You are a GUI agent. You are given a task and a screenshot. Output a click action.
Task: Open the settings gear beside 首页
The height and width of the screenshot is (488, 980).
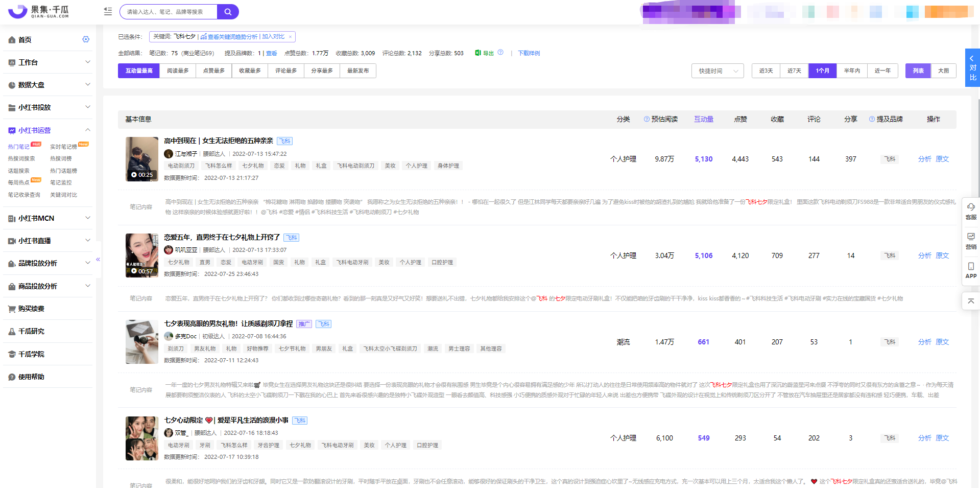[86, 39]
